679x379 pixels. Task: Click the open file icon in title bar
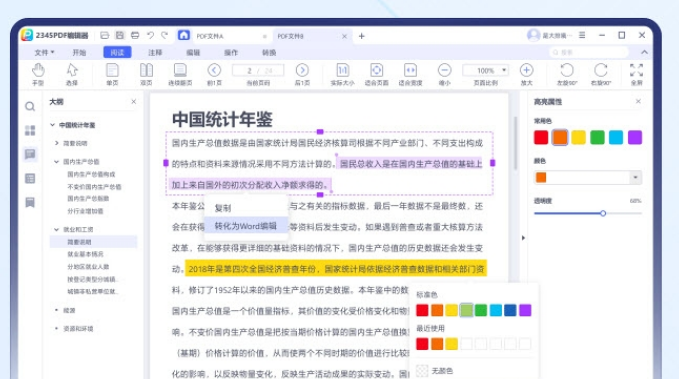[104, 36]
